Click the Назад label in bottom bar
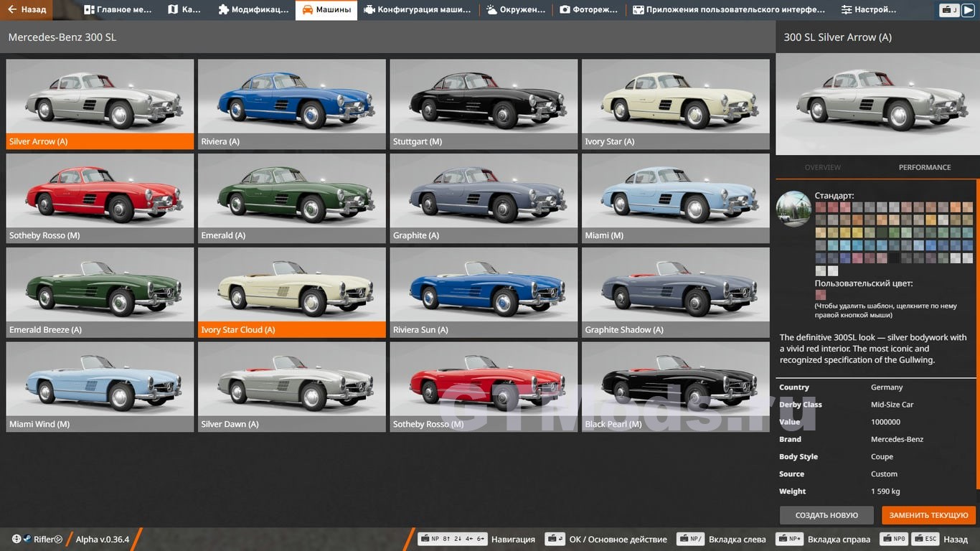 click(956, 540)
